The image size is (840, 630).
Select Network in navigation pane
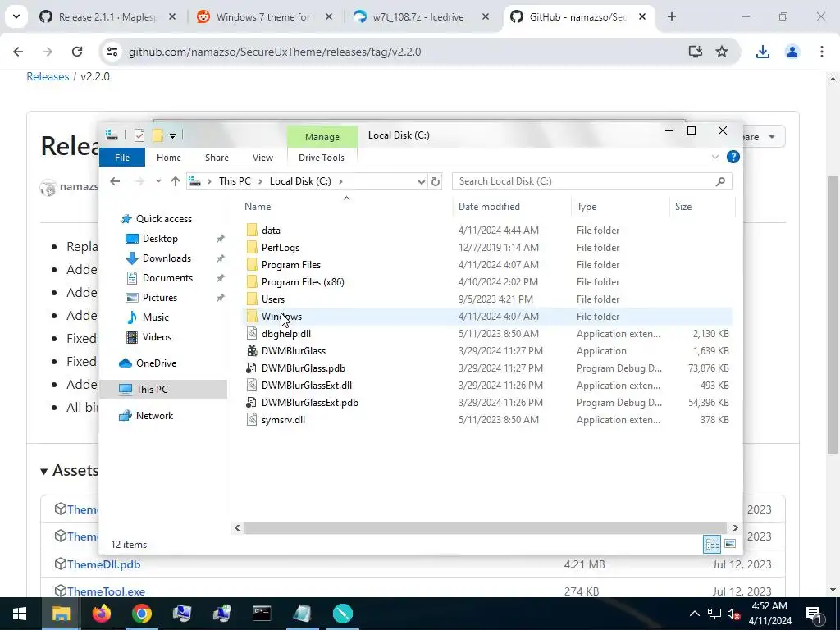[x=154, y=416]
